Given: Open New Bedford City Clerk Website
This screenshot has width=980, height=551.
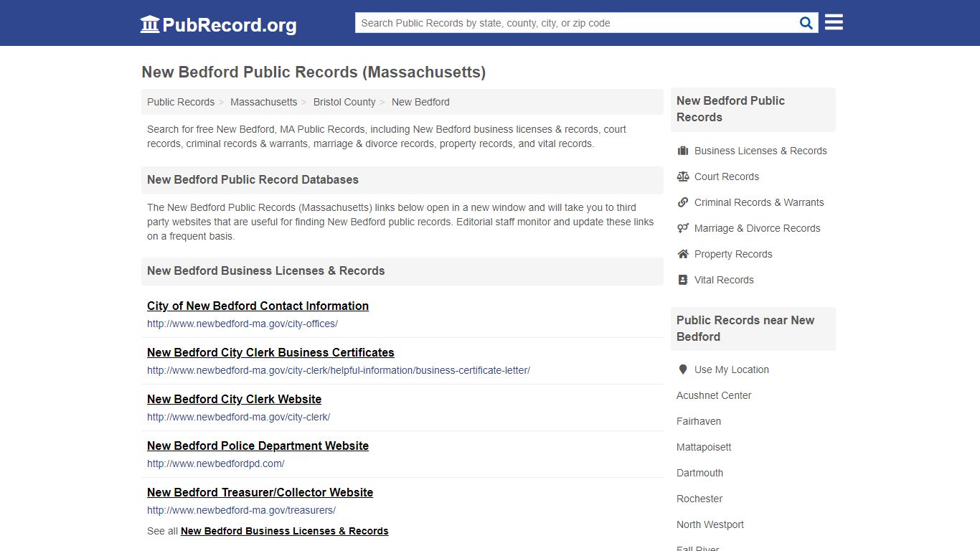Looking at the screenshot, I should (x=234, y=399).
